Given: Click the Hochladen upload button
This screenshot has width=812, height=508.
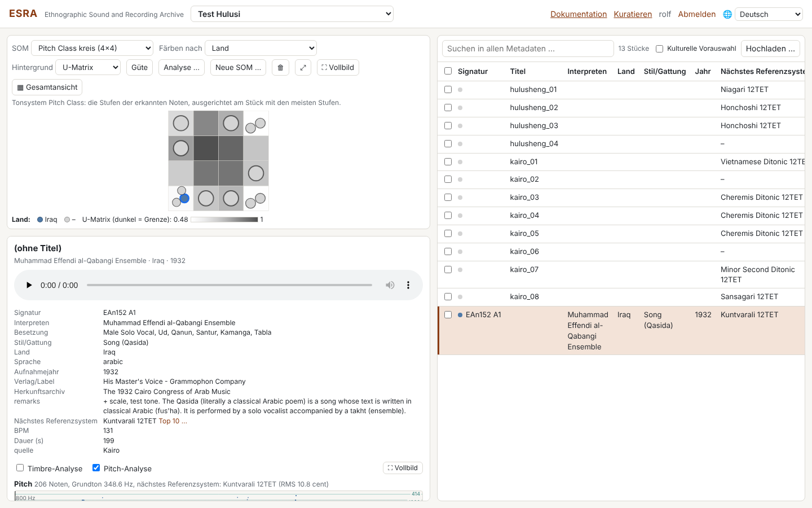Looking at the screenshot, I should tap(770, 49).
